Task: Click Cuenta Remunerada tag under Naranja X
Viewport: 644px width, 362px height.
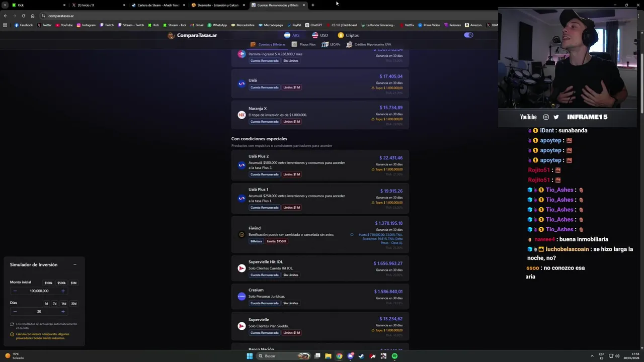Action: tap(264, 122)
